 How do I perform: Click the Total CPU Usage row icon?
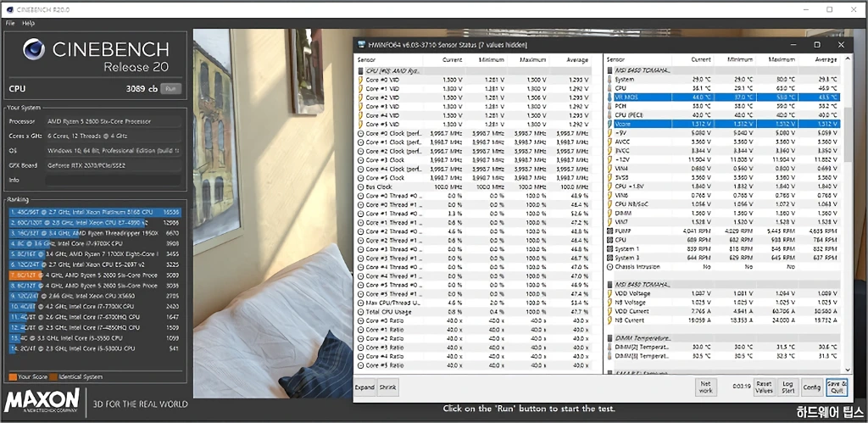pos(361,312)
